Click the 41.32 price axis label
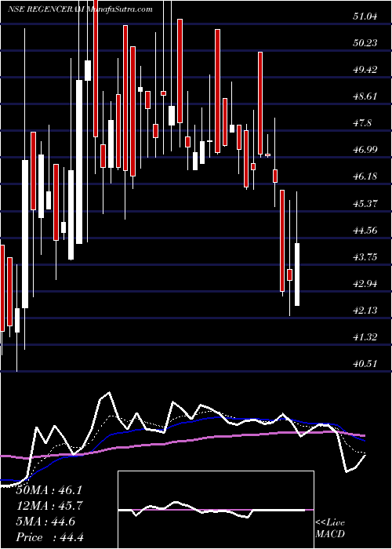The image size is (392, 549). [x=365, y=336]
